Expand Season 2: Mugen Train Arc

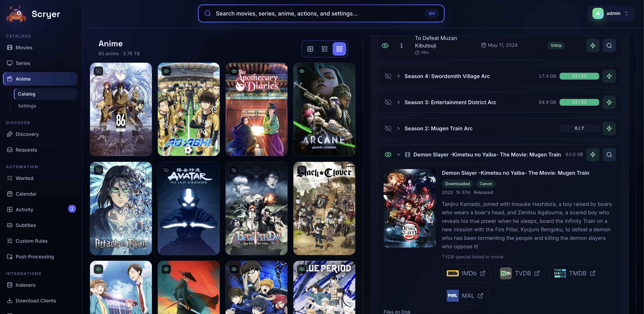coord(399,128)
